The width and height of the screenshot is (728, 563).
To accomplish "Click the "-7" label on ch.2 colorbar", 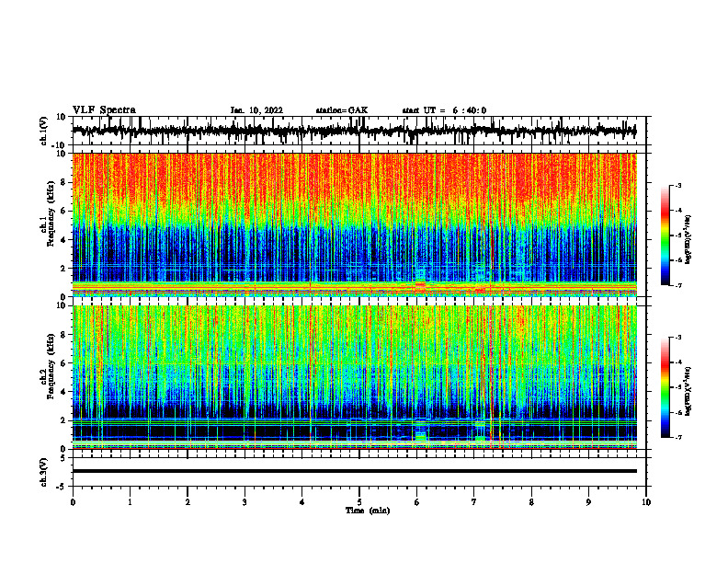I will [x=677, y=438].
